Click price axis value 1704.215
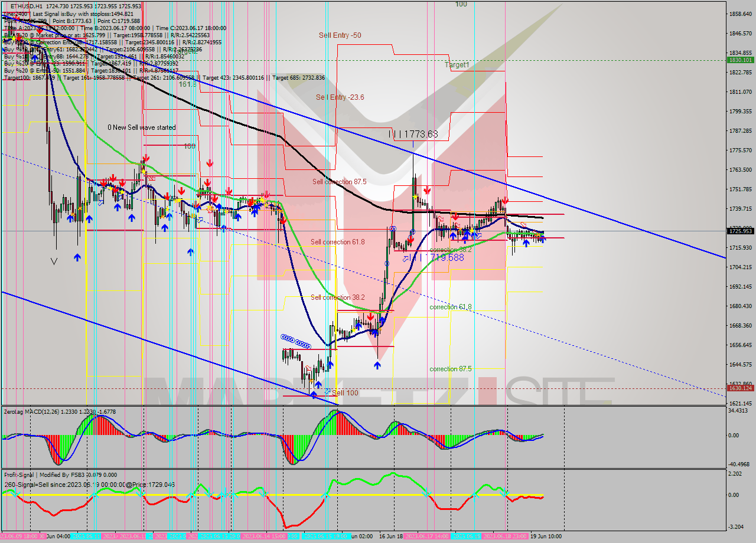Screen dimensions: 756x543 [740, 267]
